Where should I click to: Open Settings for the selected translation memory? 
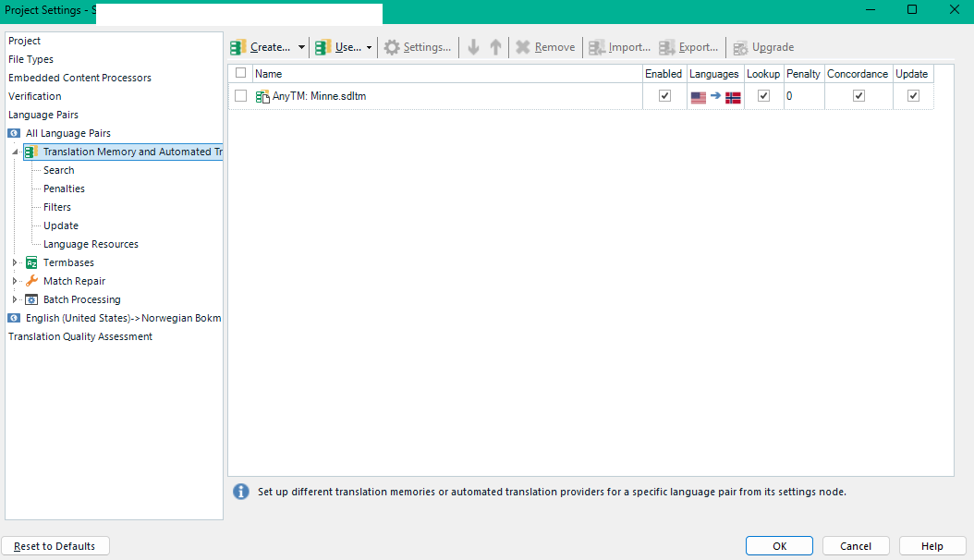418,47
